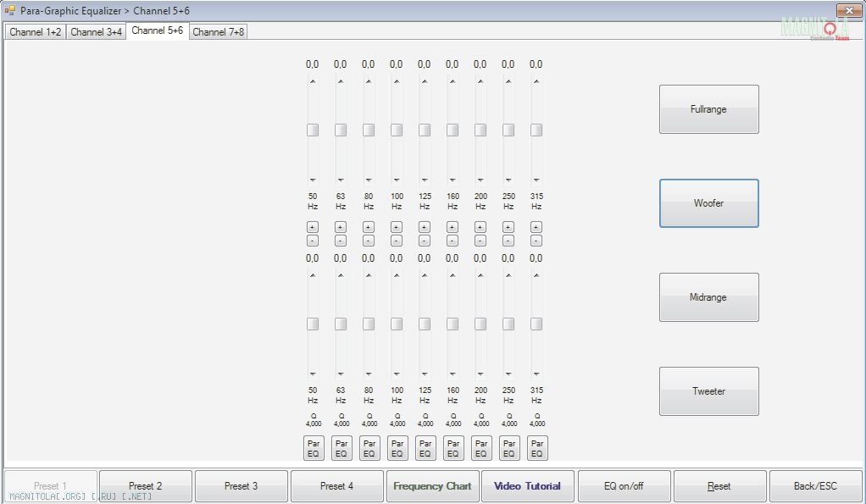The image size is (866, 504).
Task: Click the up arrow of lower 50 Hz slider
Action: coord(313,275)
